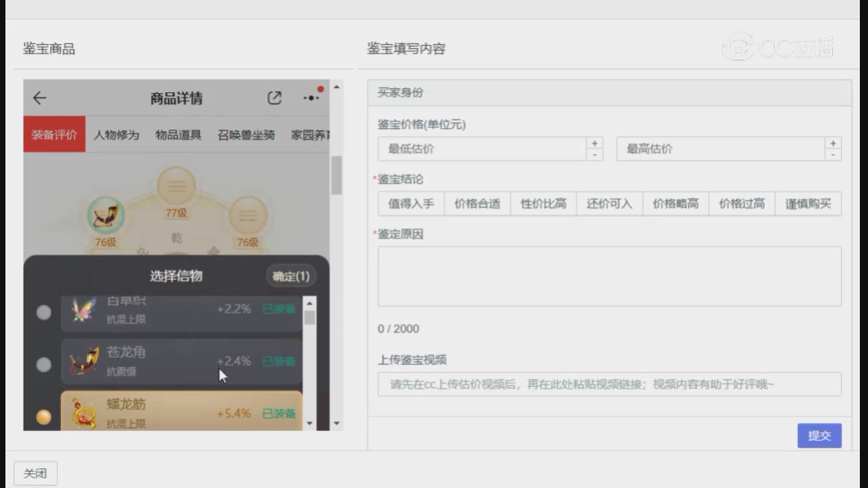Click into the 鉴定原因 text area
Screen dimensions: 868x488
610,276
